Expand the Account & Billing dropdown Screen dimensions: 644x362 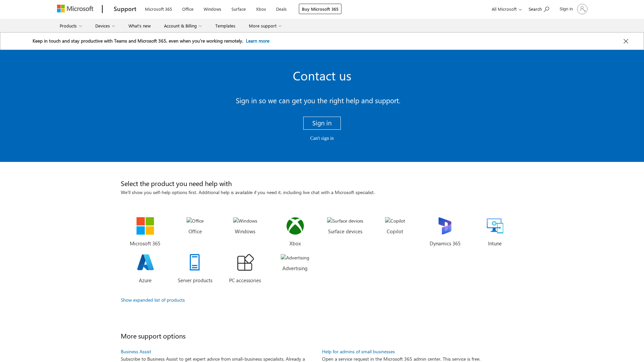click(183, 26)
